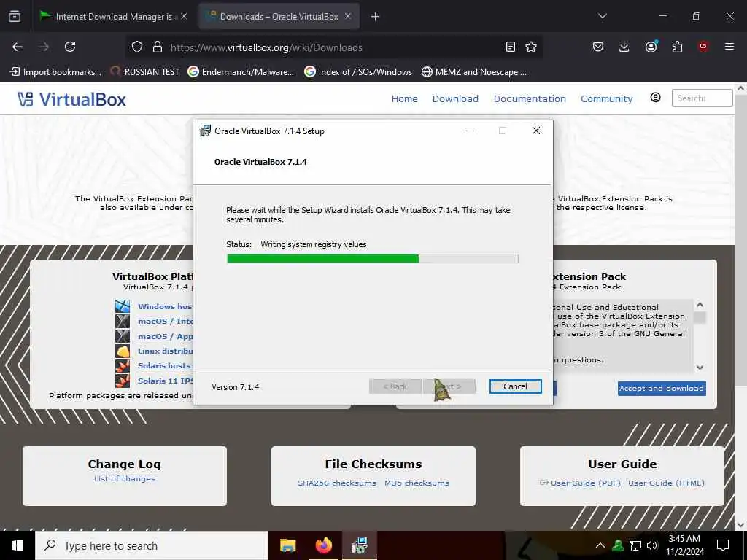
Task: Click the Firefox address bar URL
Action: pyautogui.click(x=266, y=47)
